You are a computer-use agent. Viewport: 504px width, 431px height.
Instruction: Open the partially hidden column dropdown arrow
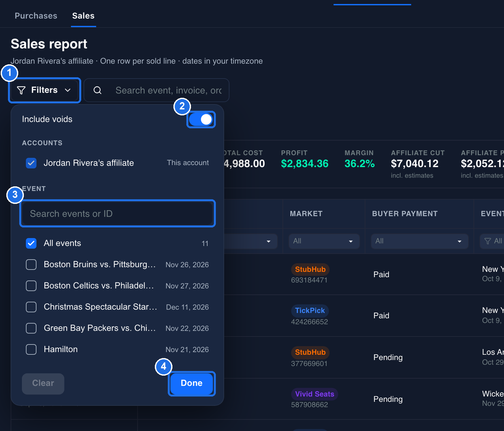[269, 241]
